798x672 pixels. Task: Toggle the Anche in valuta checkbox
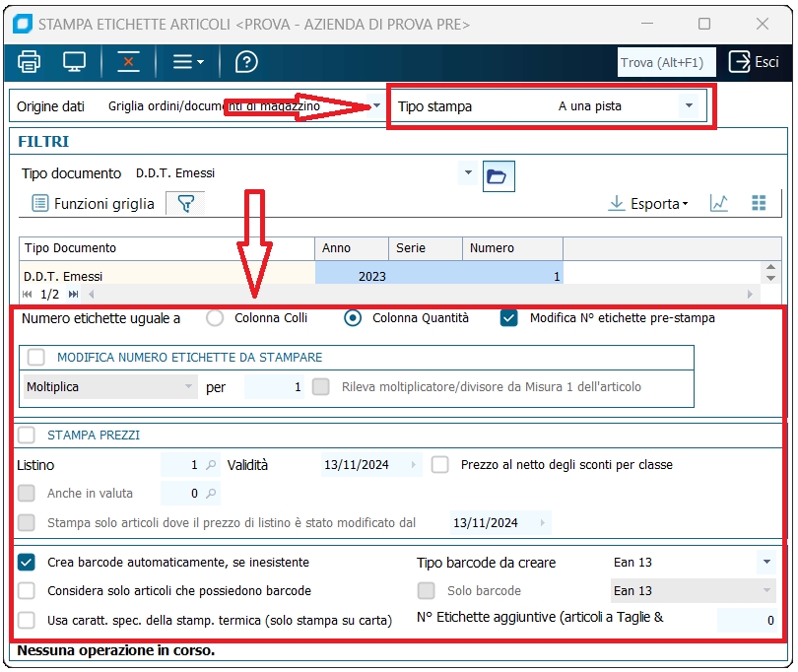[x=27, y=494]
